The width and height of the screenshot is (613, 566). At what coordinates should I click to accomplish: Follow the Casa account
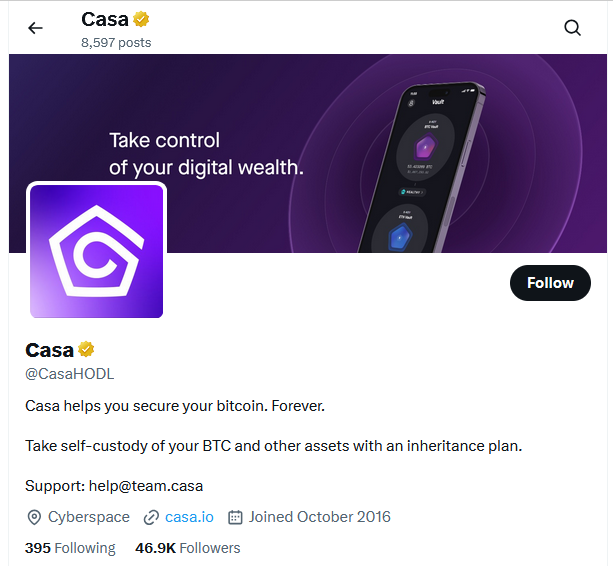[550, 283]
